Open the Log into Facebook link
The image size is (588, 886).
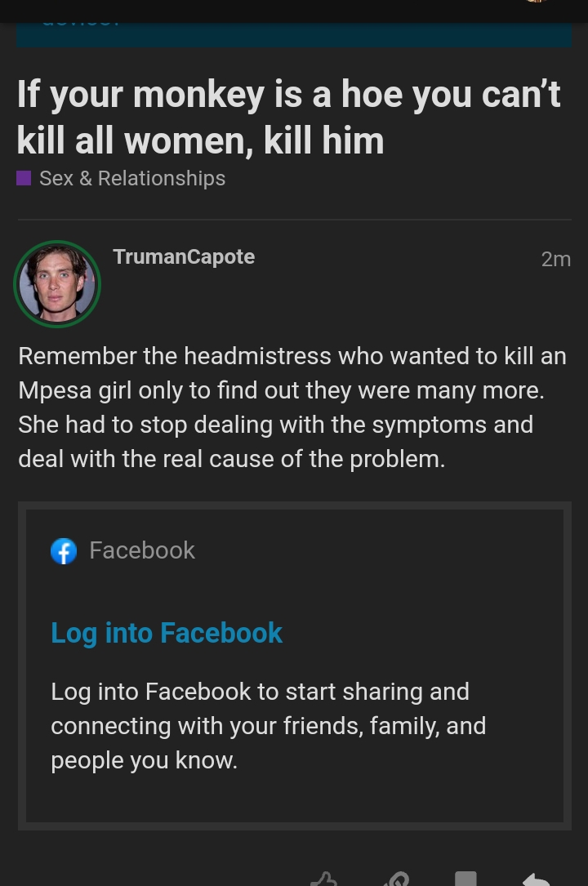point(167,633)
